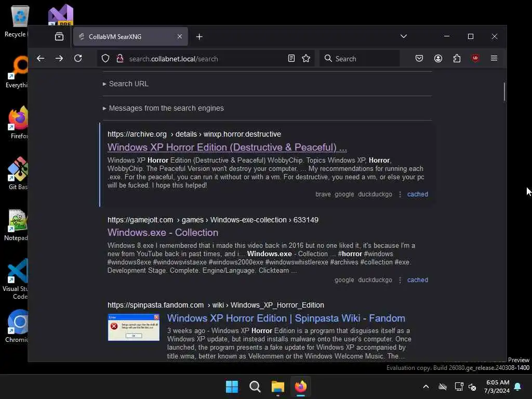Bookmark this page with the star icon
The height and width of the screenshot is (399, 532).
306,58
